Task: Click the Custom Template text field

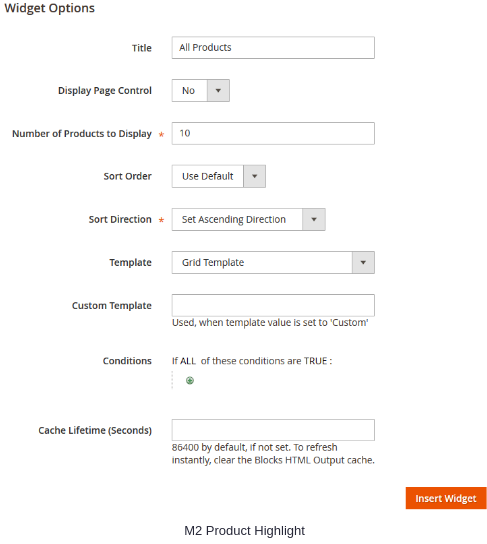Action: point(273,305)
